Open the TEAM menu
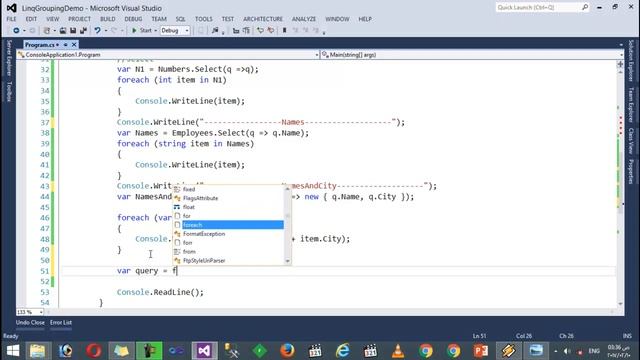The height and width of the screenshot is (360, 640). click(159, 19)
